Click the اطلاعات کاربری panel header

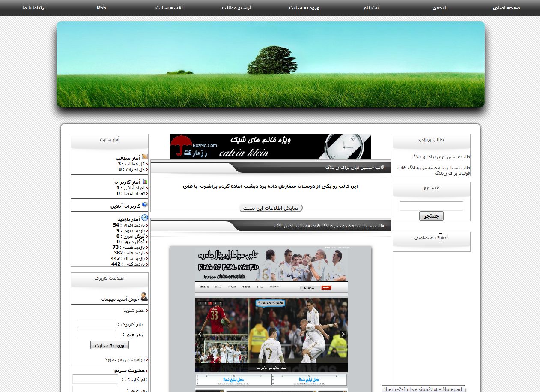(110, 278)
